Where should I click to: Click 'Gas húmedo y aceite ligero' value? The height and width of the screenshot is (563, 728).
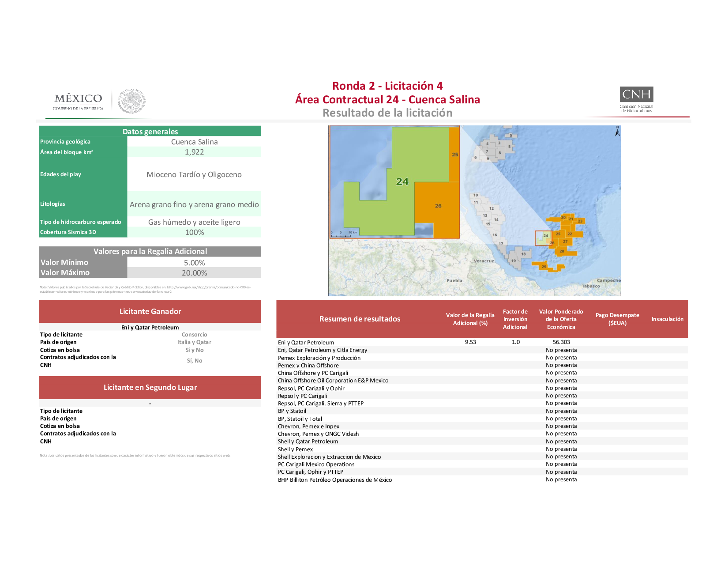(x=194, y=222)
